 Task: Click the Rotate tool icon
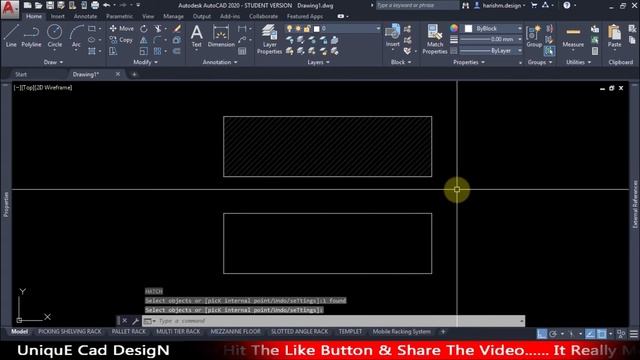[144, 29]
